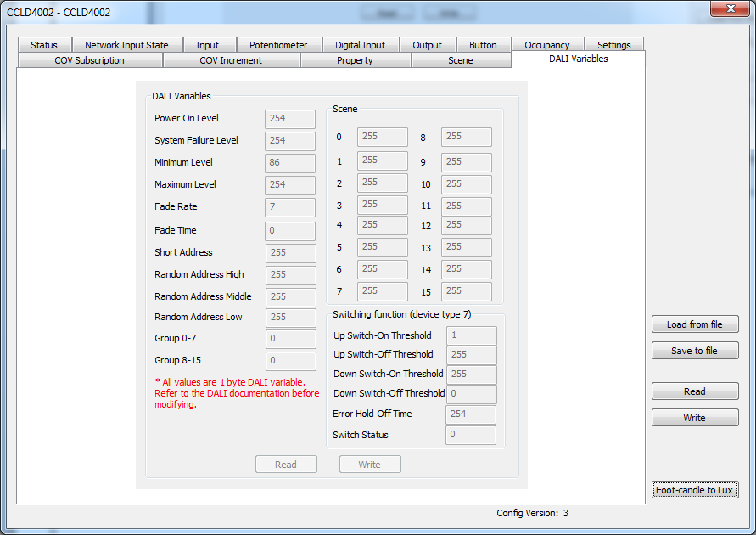Click the Fade Rate field
Viewport: 756px width, 535px height.
(x=290, y=207)
